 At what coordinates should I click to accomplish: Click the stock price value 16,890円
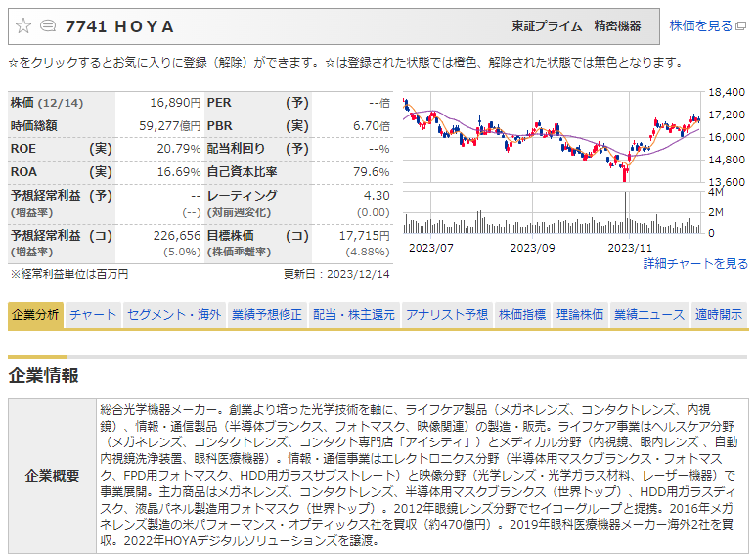[x=175, y=103]
